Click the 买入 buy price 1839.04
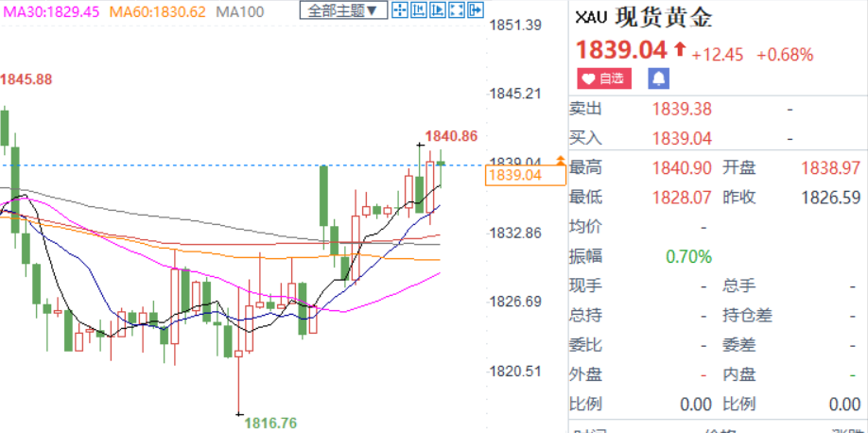868x433 pixels. pyautogui.click(x=681, y=138)
